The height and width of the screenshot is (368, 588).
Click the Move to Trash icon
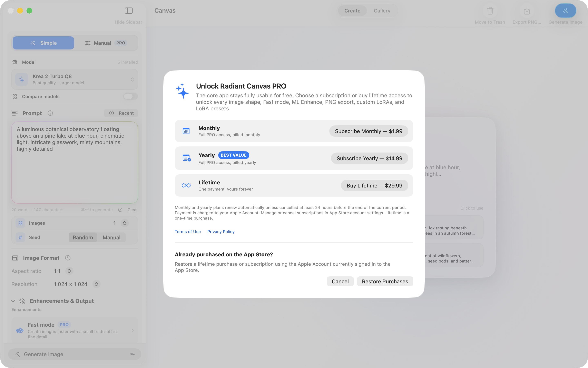tap(490, 11)
